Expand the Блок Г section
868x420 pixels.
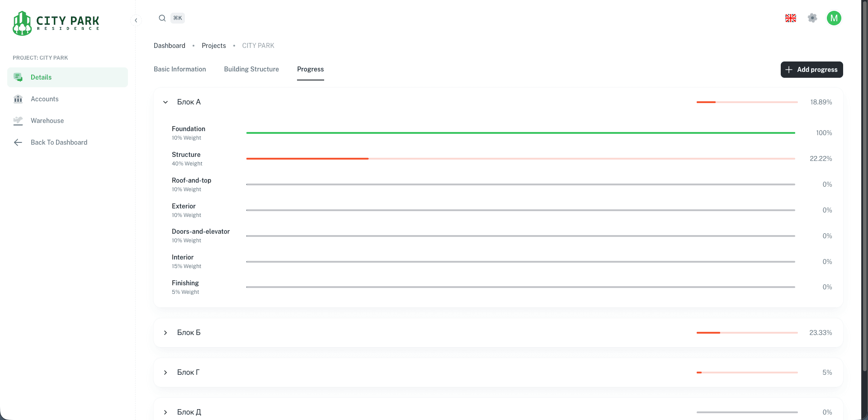[x=165, y=373]
